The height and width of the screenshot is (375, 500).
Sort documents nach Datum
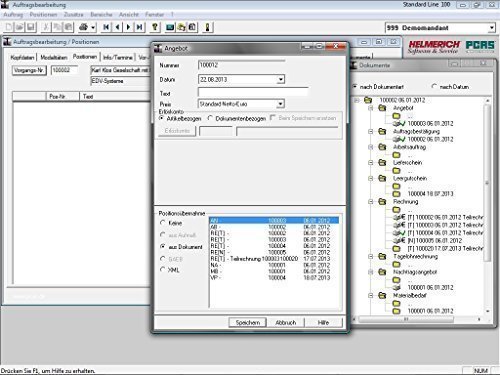click(434, 86)
